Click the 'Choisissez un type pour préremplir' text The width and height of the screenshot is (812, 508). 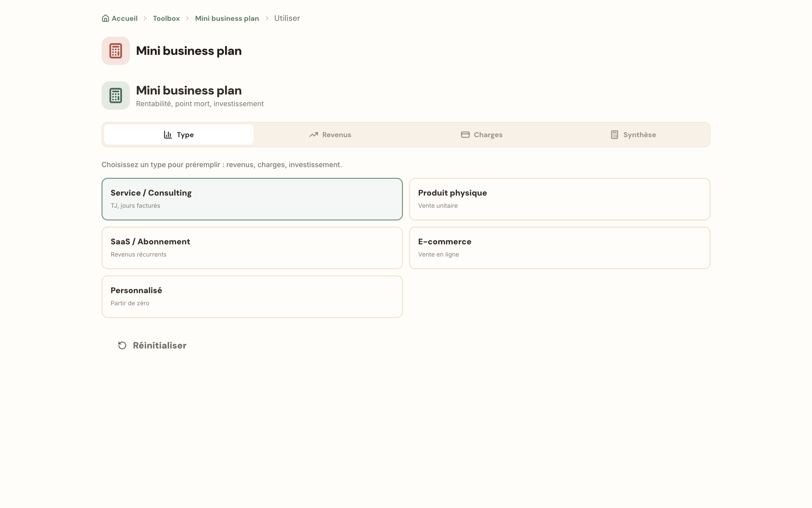click(x=222, y=165)
